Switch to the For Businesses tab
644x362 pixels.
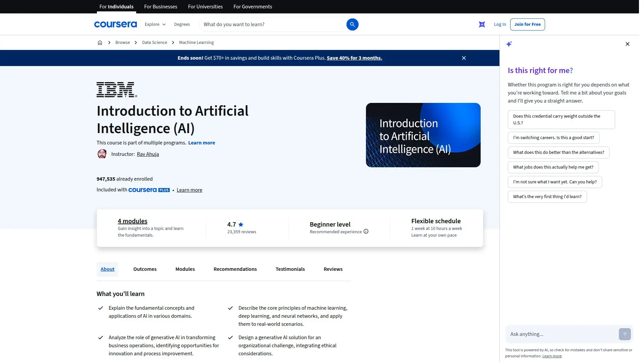click(x=161, y=7)
